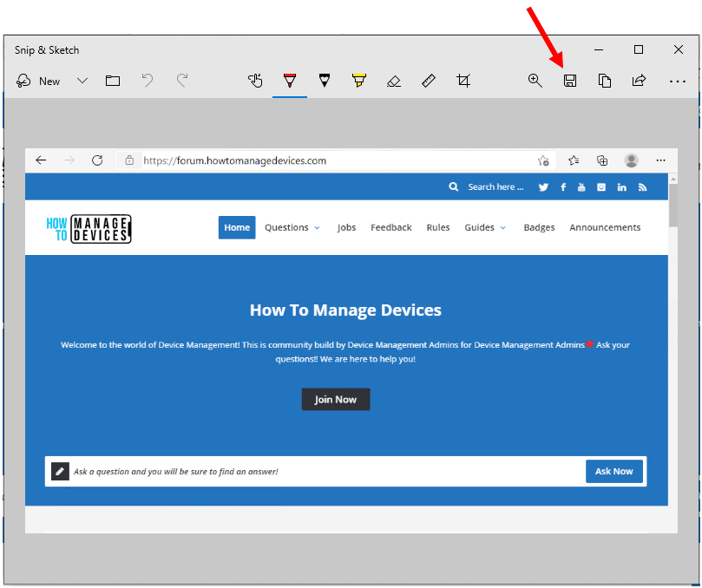Click the Home tab on the website
Viewport: 702px width, 588px height.
coord(237,227)
